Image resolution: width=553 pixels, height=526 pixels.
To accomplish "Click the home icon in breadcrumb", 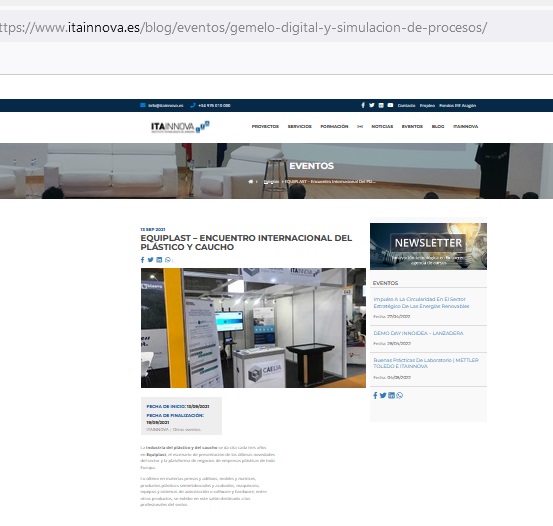I will pyautogui.click(x=251, y=181).
